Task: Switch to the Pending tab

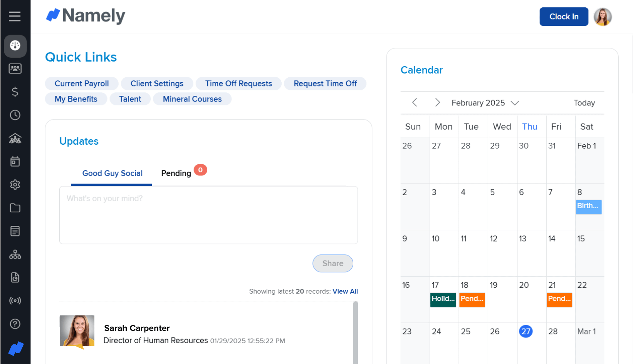Action: click(x=176, y=173)
